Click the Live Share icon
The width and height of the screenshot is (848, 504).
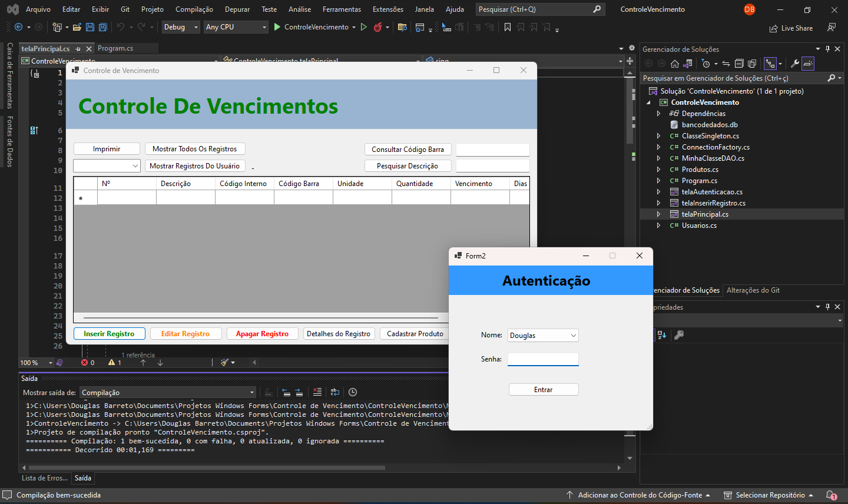coord(791,28)
